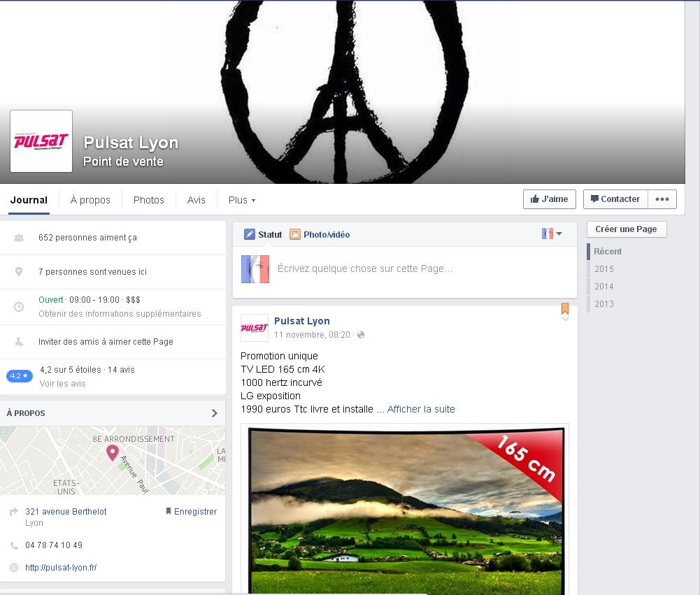Click the Photo/vidéo picture icon
Viewport: 700px width, 595px height.
pos(294,234)
